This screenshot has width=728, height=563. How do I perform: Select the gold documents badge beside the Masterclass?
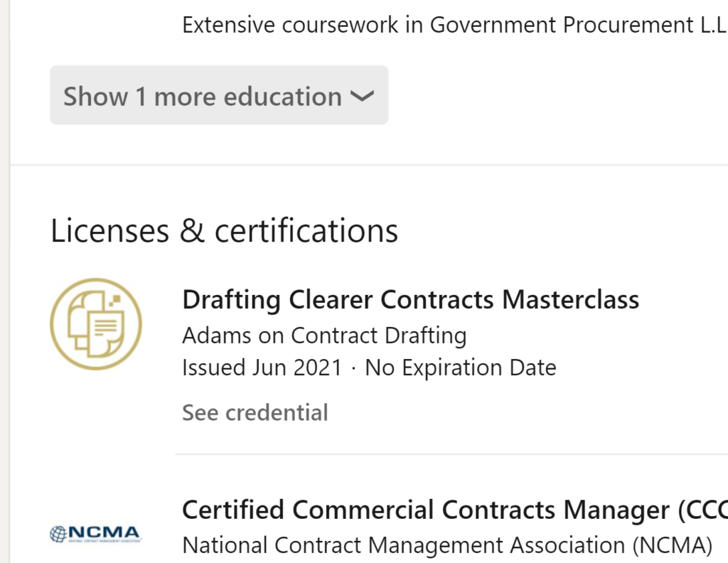pyautogui.click(x=96, y=323)
